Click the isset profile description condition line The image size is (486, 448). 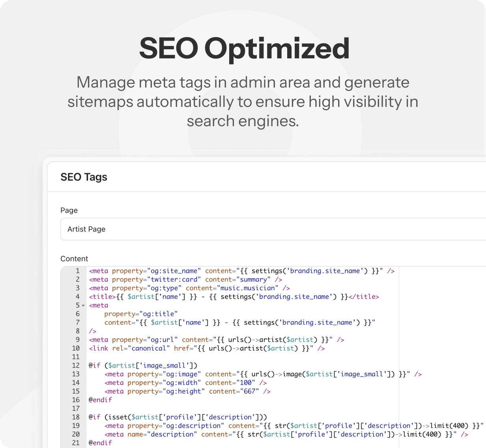pos(178,417)
